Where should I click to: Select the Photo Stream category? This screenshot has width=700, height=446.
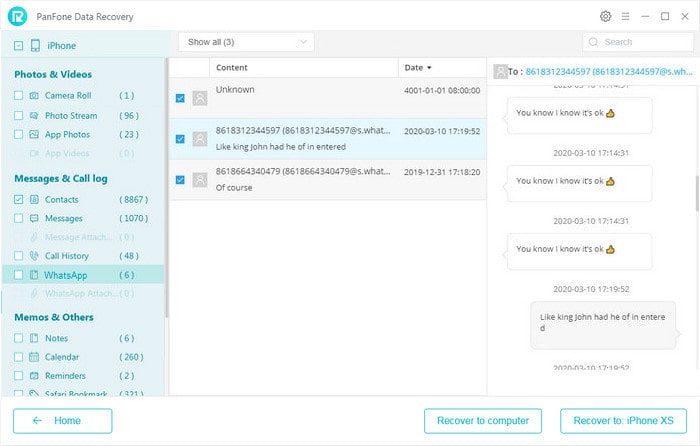pos(71,116)
